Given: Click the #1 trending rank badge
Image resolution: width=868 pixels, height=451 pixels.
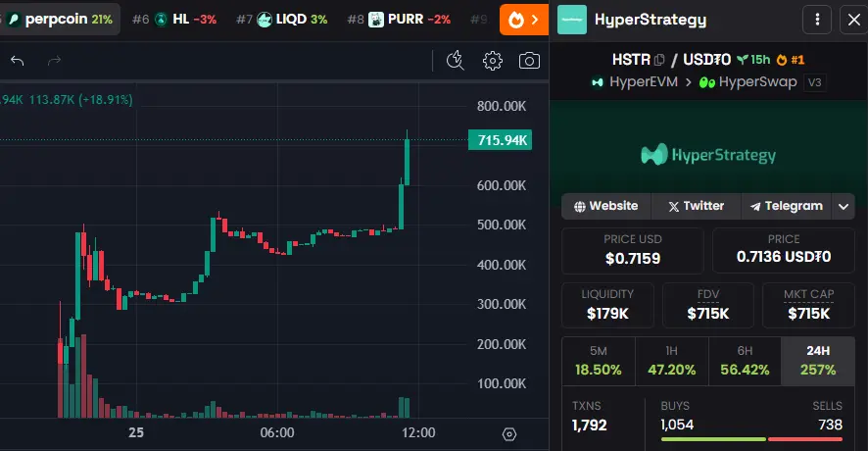Looking at the screenshot, I should pos(791,60).
